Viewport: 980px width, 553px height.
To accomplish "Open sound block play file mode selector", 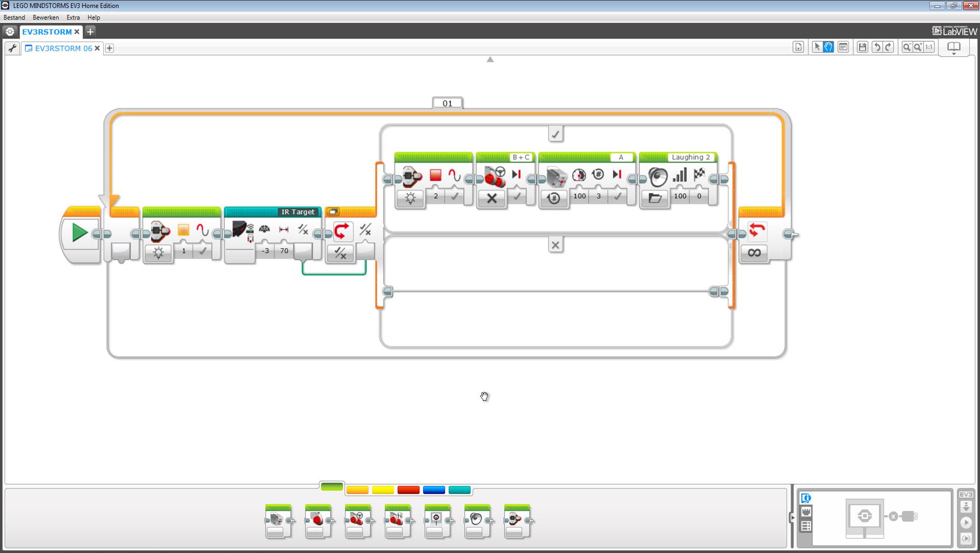I will pos(655,198).
